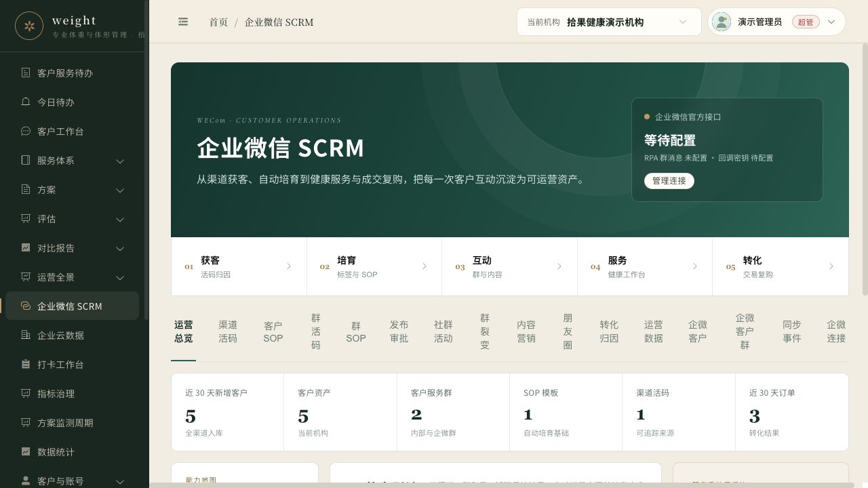
Task: Expand the 客户与账号 submenu chevron
Action: 120,481
